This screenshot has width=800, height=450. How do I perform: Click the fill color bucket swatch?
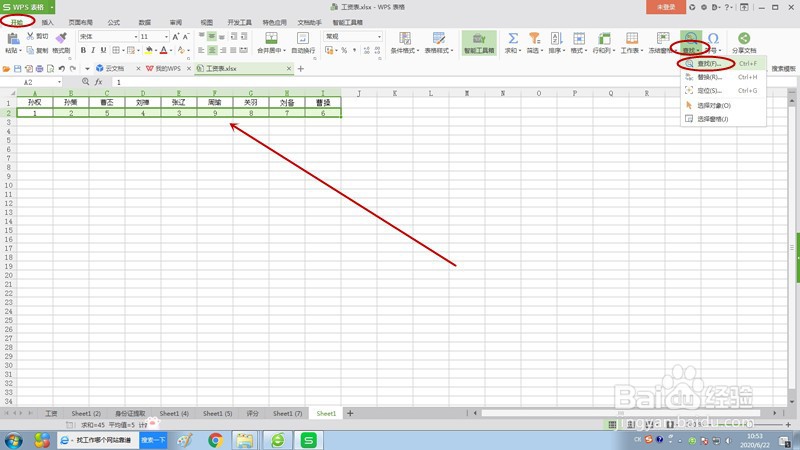click(148, 50)
